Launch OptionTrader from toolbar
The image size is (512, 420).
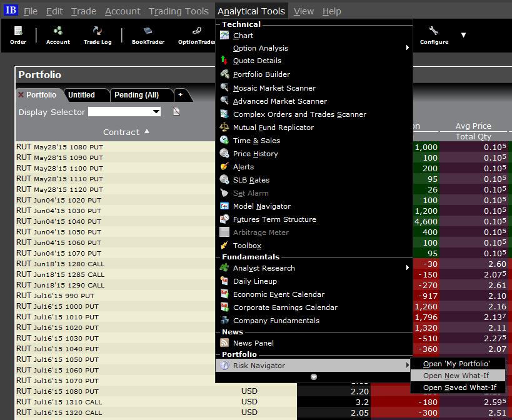click(196, 35)
